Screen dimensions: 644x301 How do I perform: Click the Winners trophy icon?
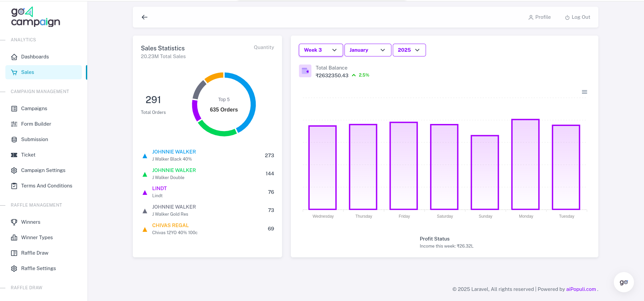coord(14,222)
